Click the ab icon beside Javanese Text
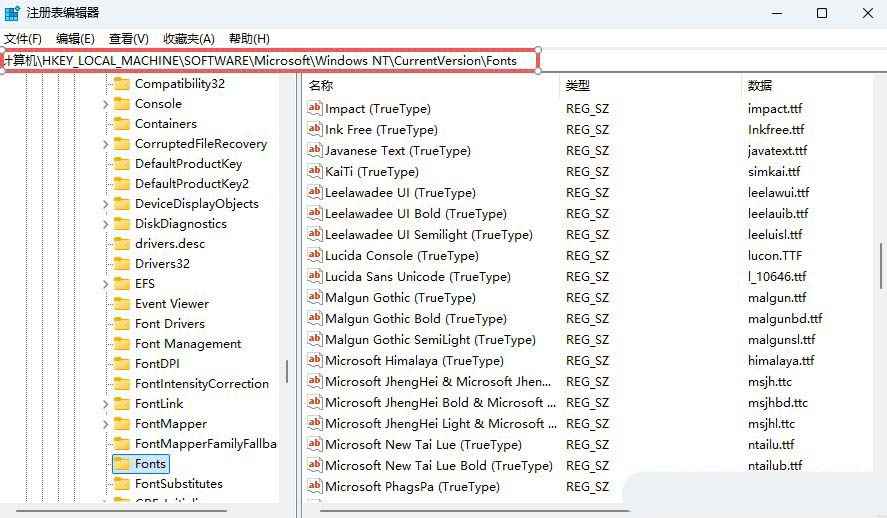The width and height of the screenshot is (887, 518). pyautogui.click(x=315, y=149)
